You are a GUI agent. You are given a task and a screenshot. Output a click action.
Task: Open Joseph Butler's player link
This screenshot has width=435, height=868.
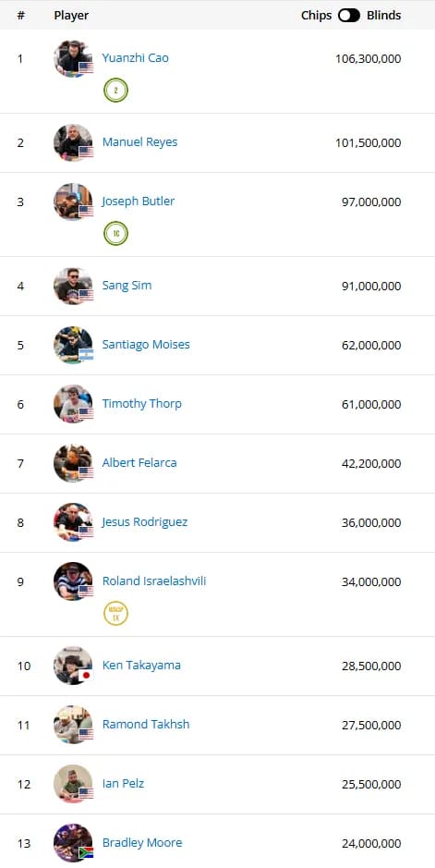[139, 202]
